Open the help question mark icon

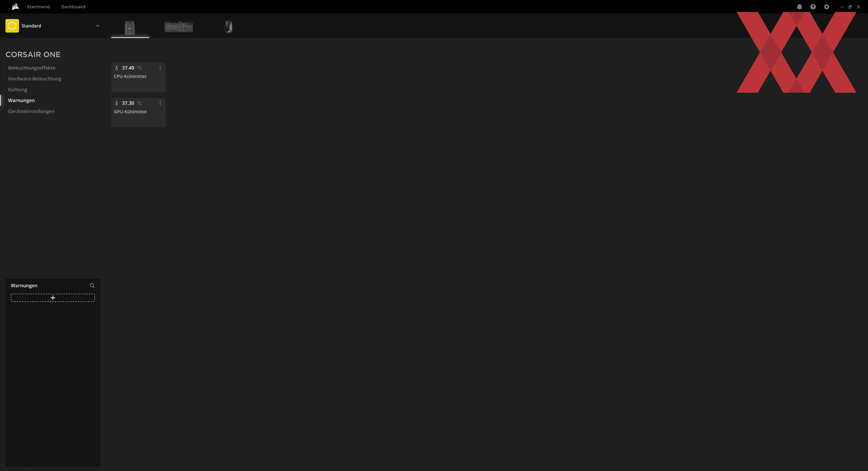click(813, 7)
